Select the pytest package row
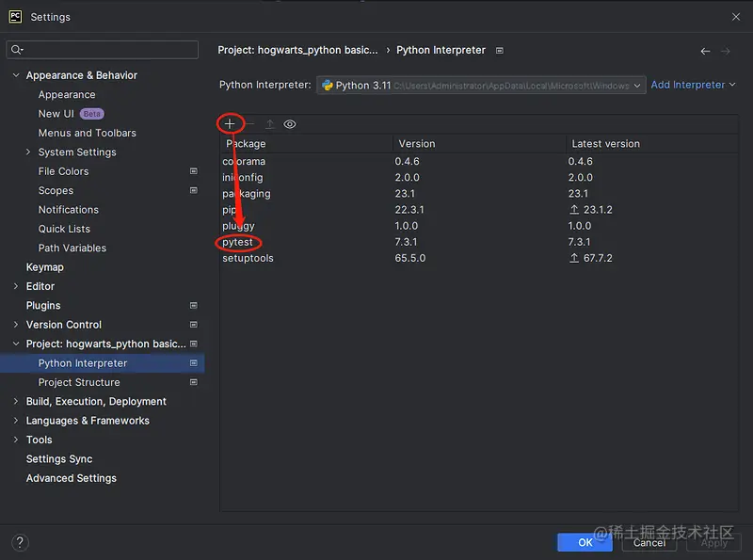This screenshot has height=560, width=753. tap(479, 242)
